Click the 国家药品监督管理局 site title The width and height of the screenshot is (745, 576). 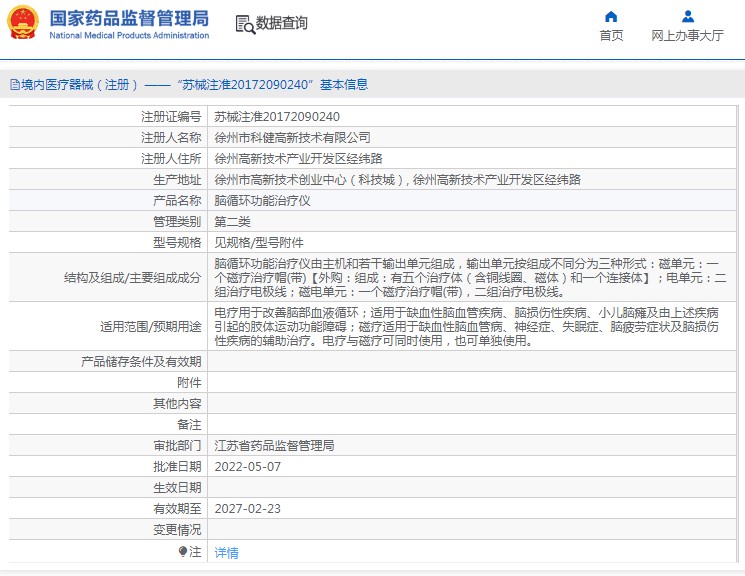pos(129,17)
